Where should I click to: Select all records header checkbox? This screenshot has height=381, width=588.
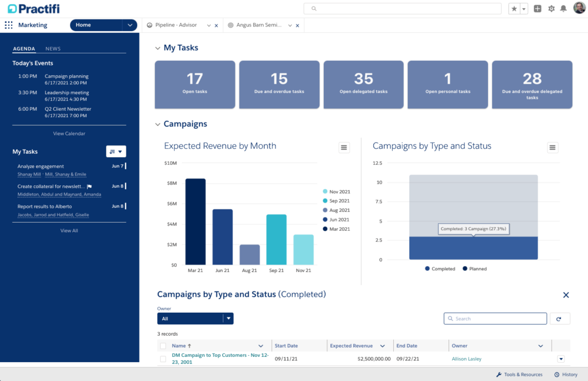(x=163, y=346)
